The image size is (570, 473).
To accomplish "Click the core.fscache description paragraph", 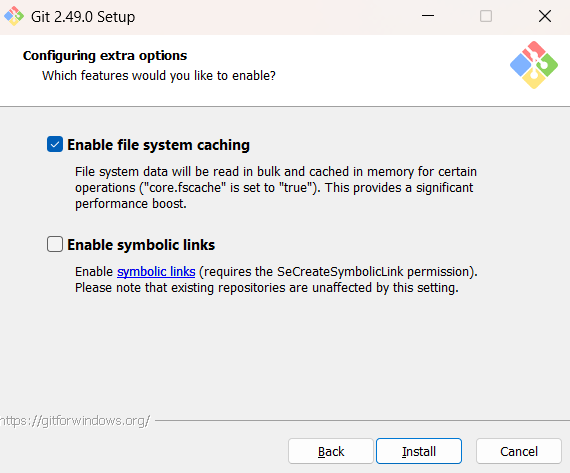I will 276,188.
